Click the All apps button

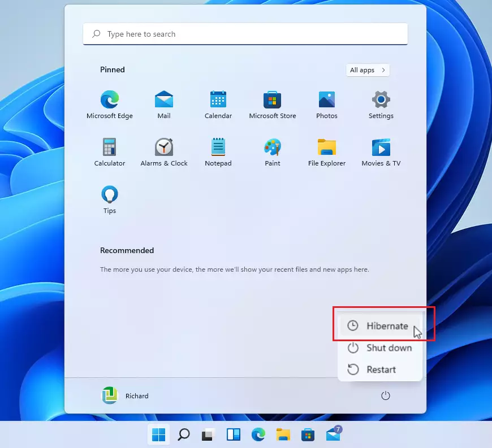(368, 70)
